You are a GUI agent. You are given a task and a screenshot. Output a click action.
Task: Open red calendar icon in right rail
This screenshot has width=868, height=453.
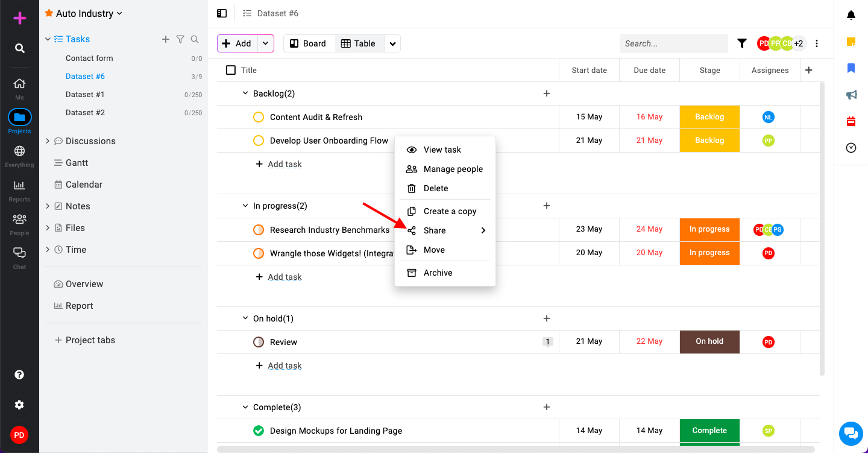[851, 121]
